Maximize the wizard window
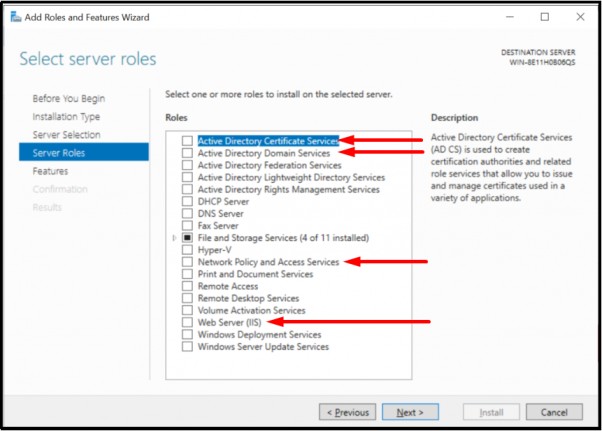 tap(544, 17)
